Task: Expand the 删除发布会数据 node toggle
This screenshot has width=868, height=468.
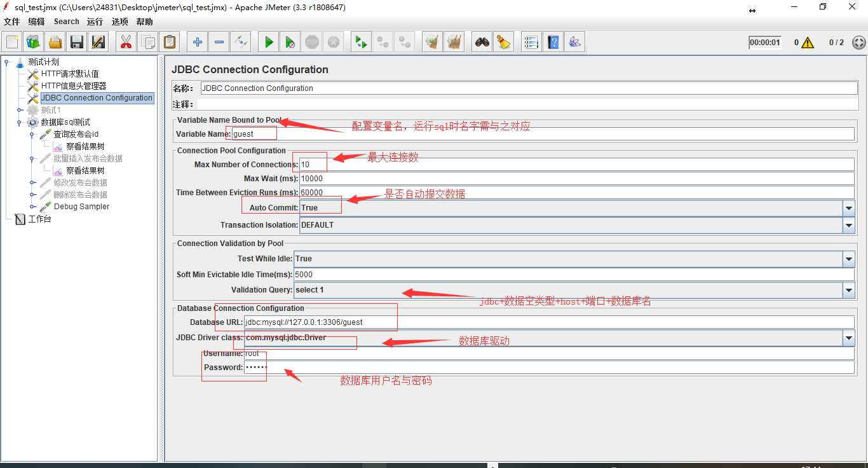Action: (x=32, y=195)
